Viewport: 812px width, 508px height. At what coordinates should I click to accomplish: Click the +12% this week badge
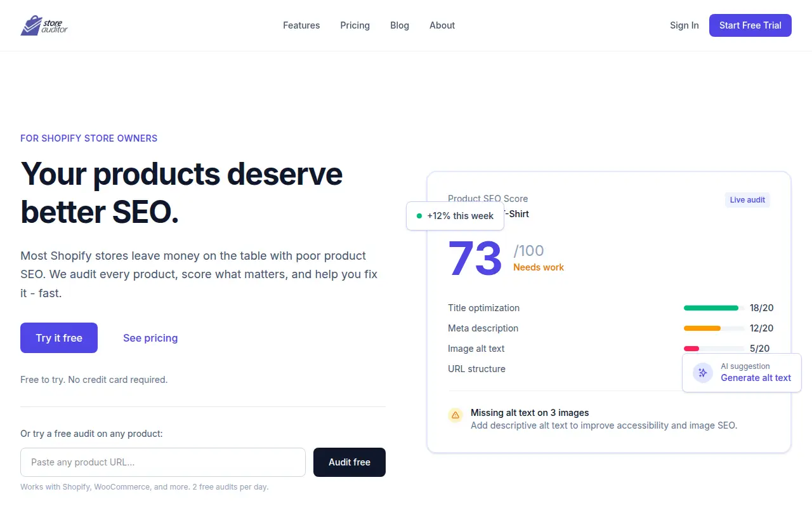(x=455, y=216)
